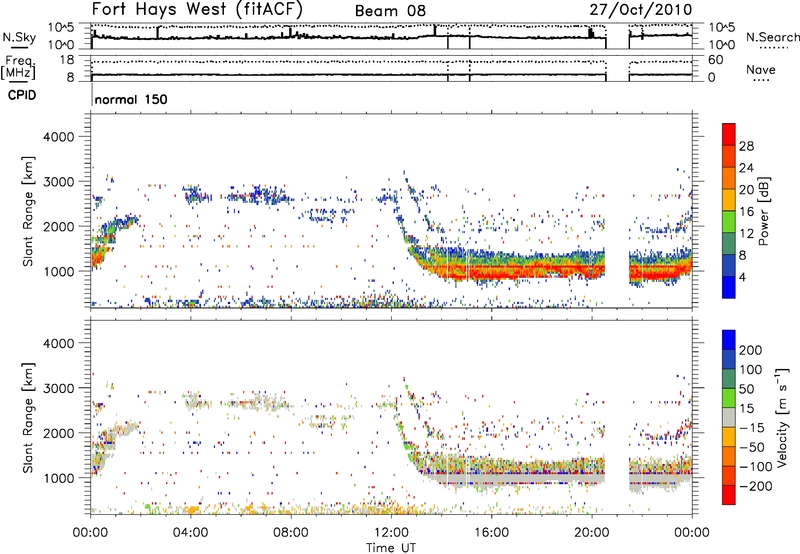Click 'Slant Range [km]' label of power panel
The height and width of the screenshot is (554, 800).
[x=28, y=211]
